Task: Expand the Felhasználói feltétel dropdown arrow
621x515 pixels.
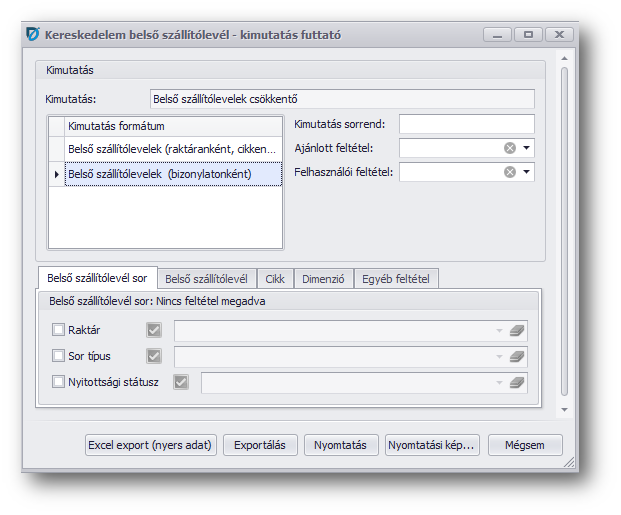Action: 526,172
